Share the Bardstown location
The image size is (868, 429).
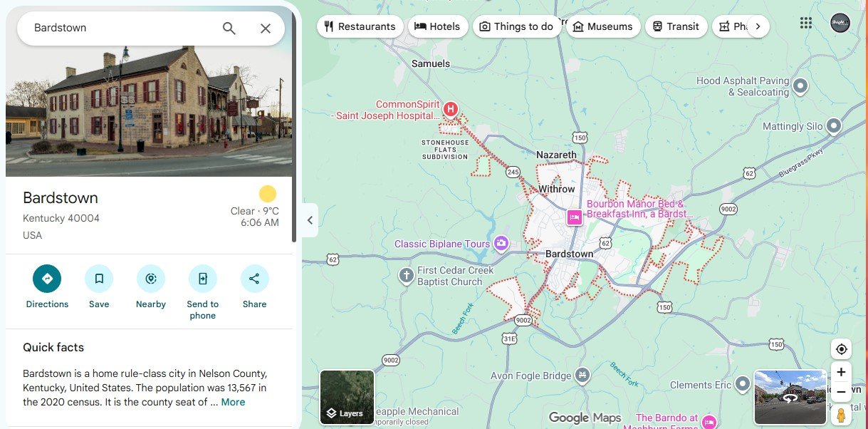(254, 286)
